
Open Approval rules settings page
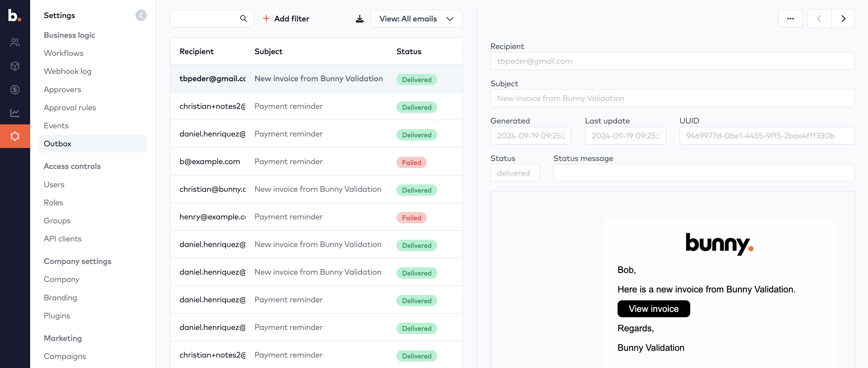(x=70, y=107)
